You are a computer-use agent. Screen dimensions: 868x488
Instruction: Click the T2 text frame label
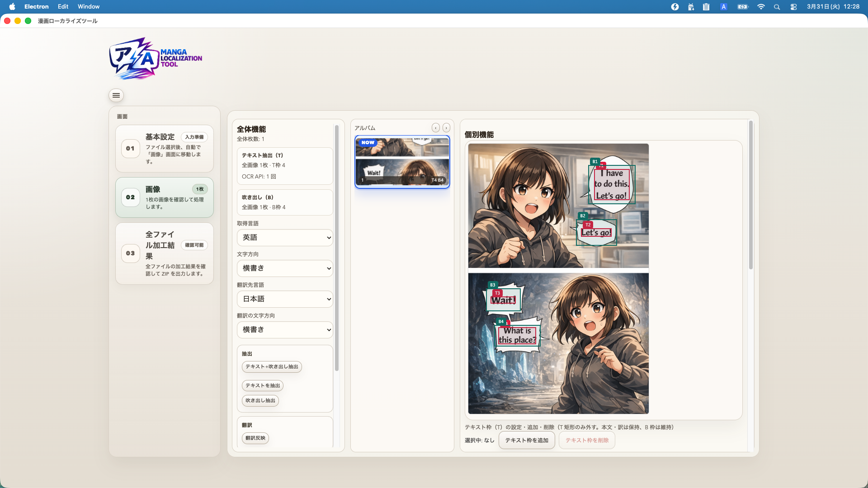pos(588,225)
